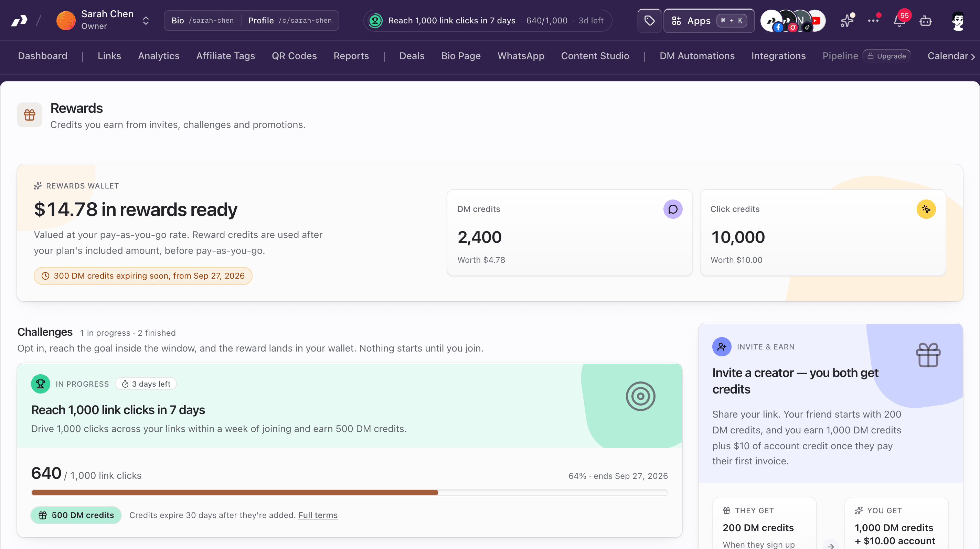Open the DM Automations tab
Image resolution: width=980 pixels, height=549 pixels.
click(x=697, y=56)
